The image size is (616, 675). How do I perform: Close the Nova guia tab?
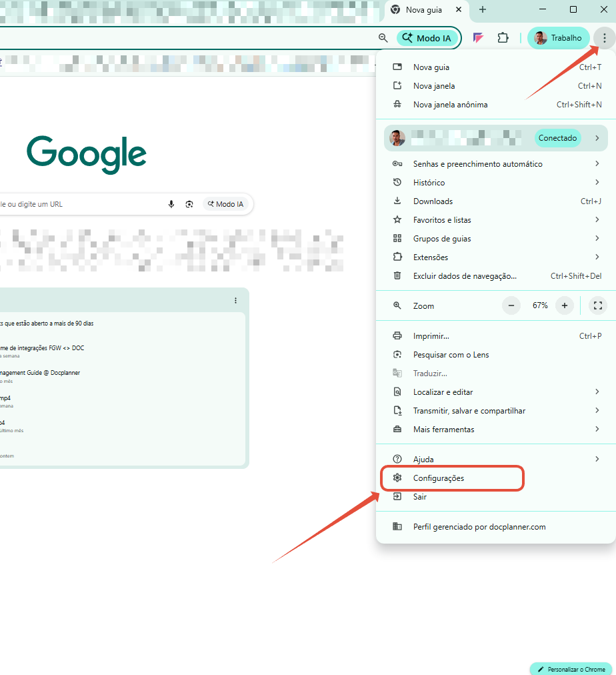point(459,9)
